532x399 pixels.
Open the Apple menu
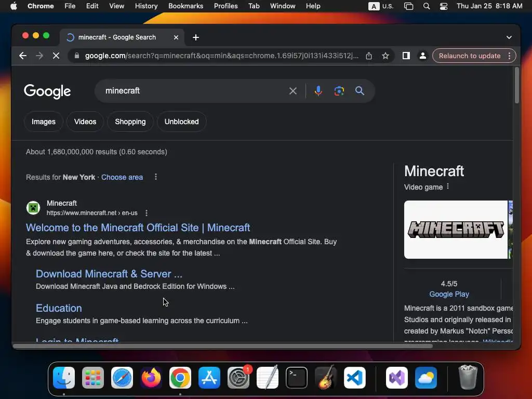pos(14,6)
